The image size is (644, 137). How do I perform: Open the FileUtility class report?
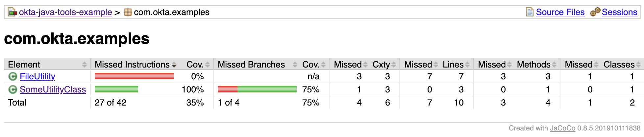(37, 76)
